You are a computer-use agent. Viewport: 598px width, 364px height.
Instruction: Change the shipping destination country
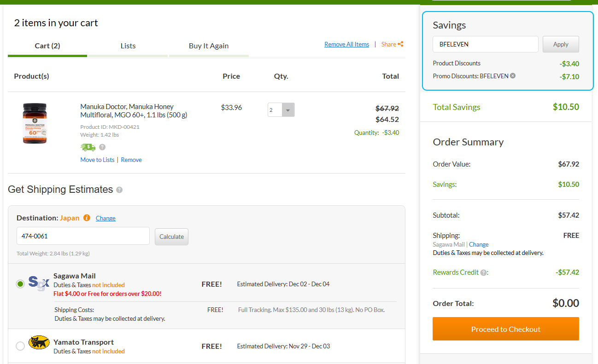(106, 218)
